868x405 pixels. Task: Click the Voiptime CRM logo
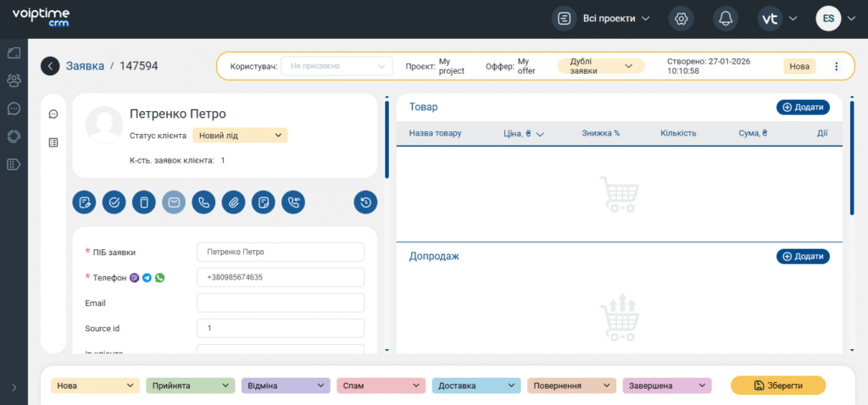41,19
